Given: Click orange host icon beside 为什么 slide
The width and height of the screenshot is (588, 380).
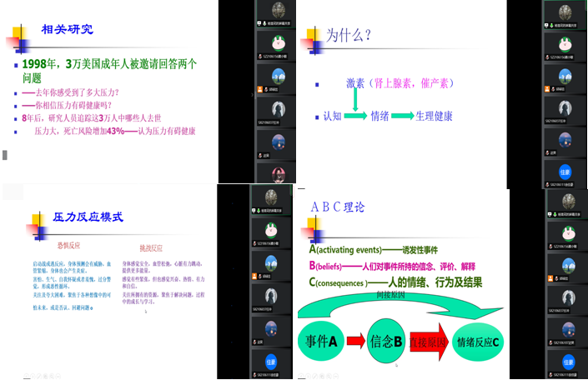Looking at the screenshot, I should pos(546,88).
